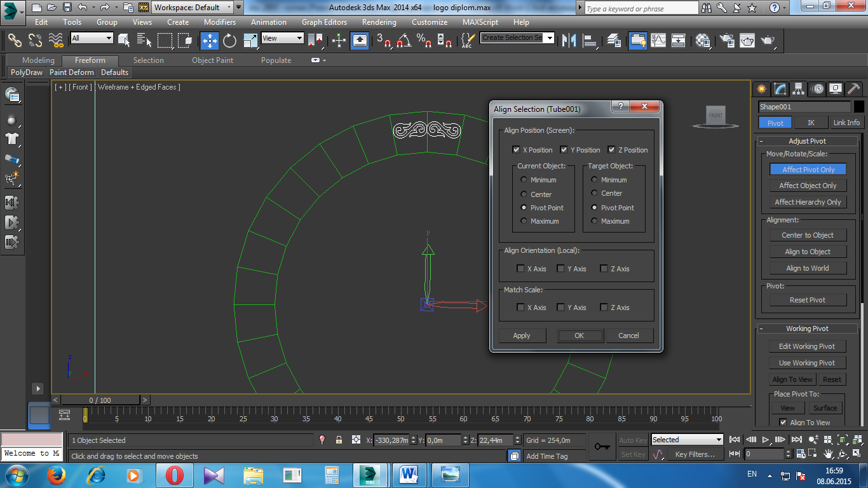Expand the Create Selection Set dropdown
The width and height of the screenshot is (868, 488).
(x=550, y=38)
